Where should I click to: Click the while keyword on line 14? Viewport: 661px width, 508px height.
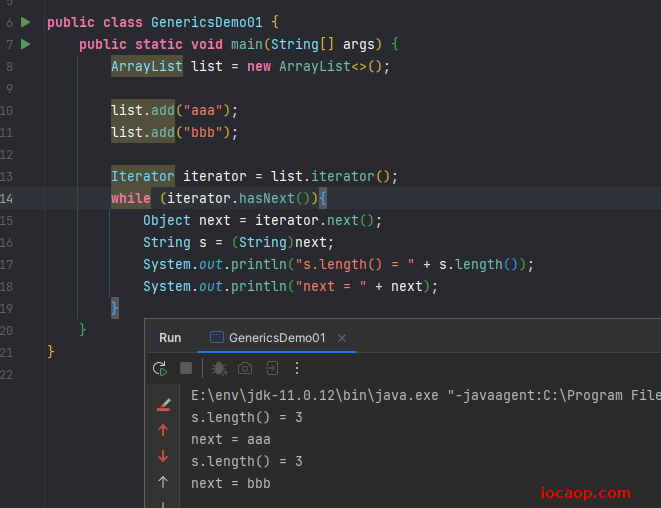(131, 198)
